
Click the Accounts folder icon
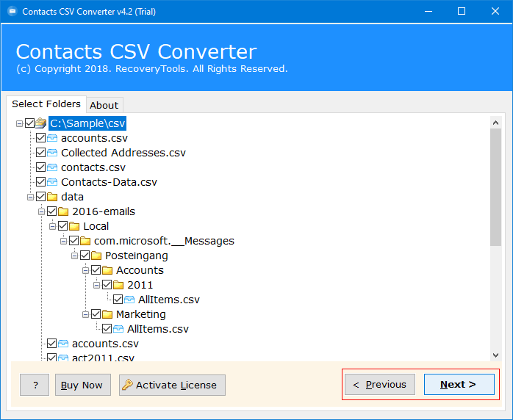(x=107, y=270)
